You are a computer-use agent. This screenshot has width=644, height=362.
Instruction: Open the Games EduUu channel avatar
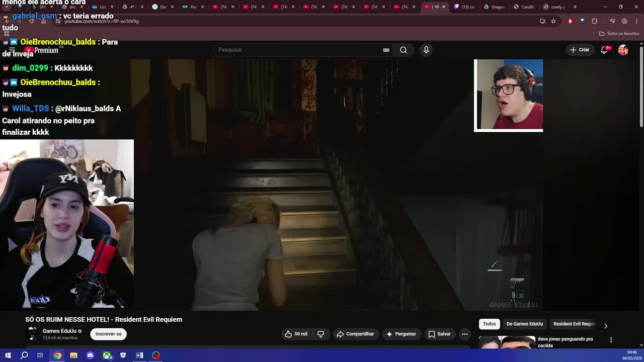point(32,334)
